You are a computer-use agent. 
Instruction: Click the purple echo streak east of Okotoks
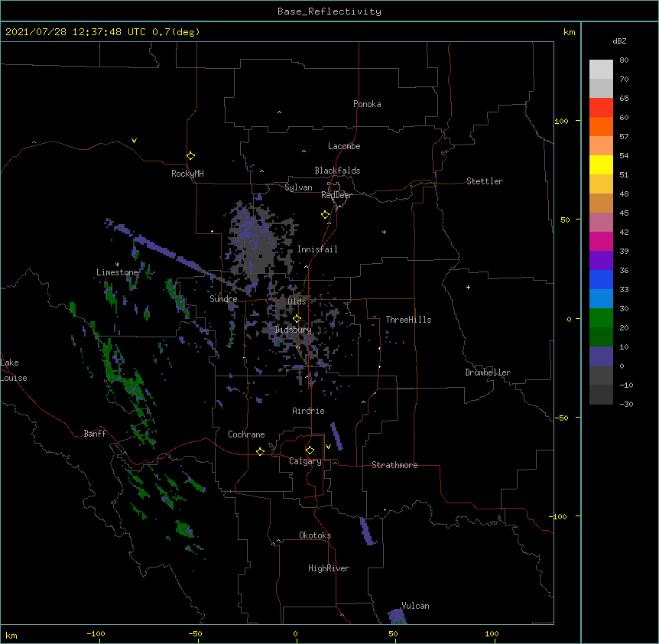367,532
